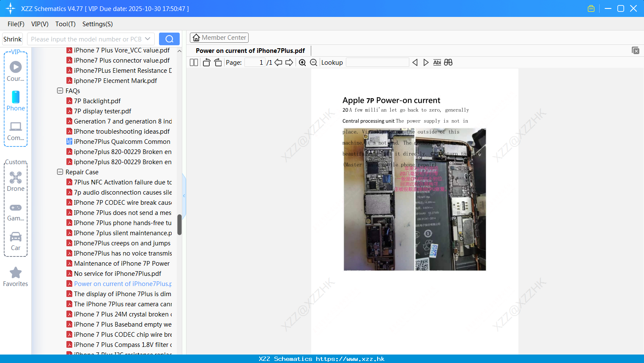Toggle the Abi text match option
This screenshot has width=644, height=363.
point(437,63)
